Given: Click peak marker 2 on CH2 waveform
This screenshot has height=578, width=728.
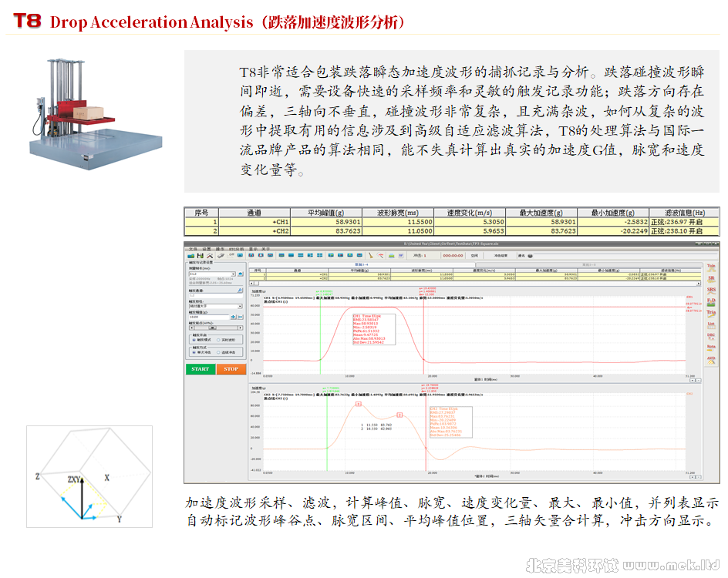Looking at the screenshot, I should click(399, 415).
